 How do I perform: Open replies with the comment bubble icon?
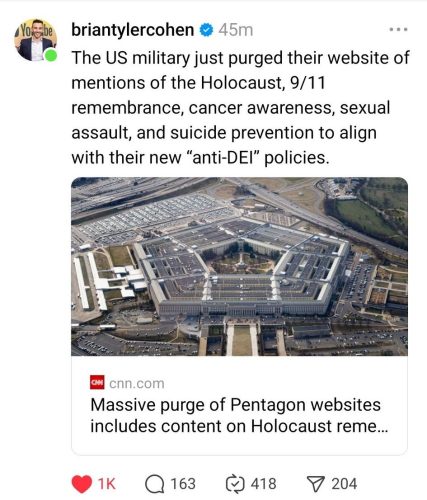(x=155, y=484)
